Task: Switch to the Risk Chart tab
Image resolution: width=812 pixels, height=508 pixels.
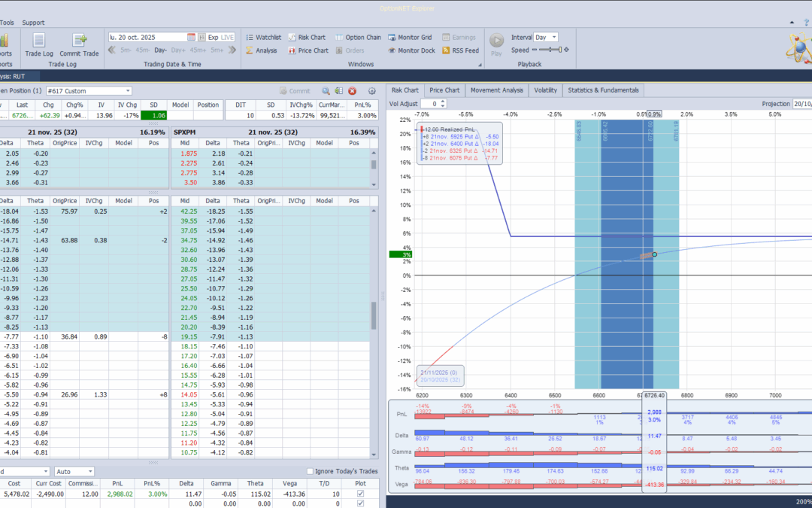Action: [x=405, y=90]
